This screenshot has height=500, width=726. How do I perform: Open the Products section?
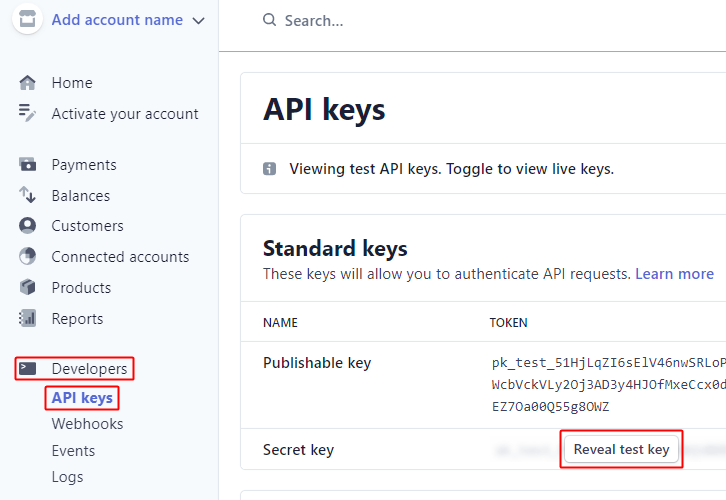pos(81,288)
